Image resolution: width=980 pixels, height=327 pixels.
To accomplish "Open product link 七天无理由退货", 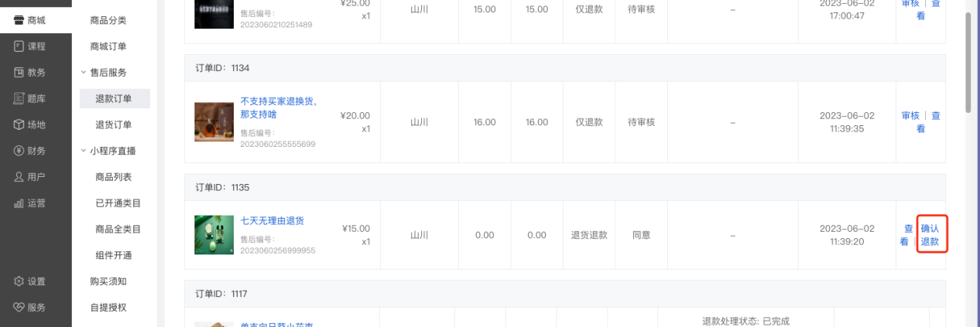I will [x=272, y=221].
